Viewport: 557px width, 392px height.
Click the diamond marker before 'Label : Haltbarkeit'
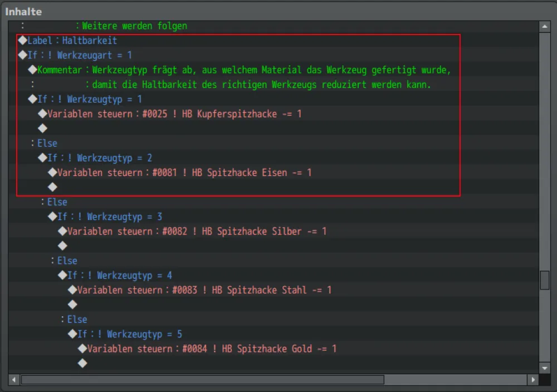23,41
